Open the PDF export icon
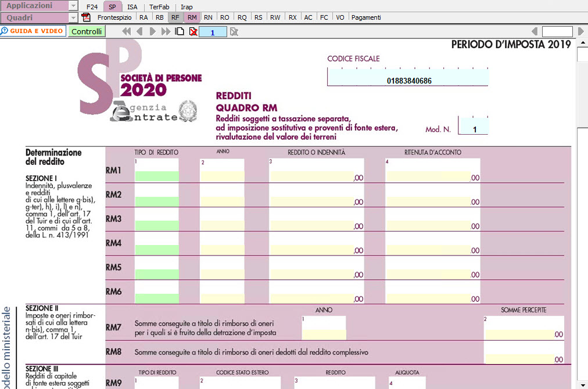This screenshot has width=588, height=389. click(x=86, y=17)
